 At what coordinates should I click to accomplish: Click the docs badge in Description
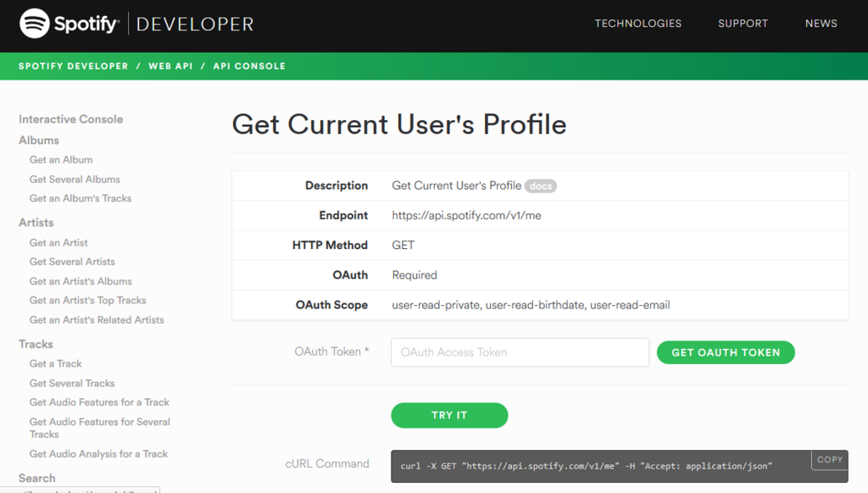pos(540,186)
